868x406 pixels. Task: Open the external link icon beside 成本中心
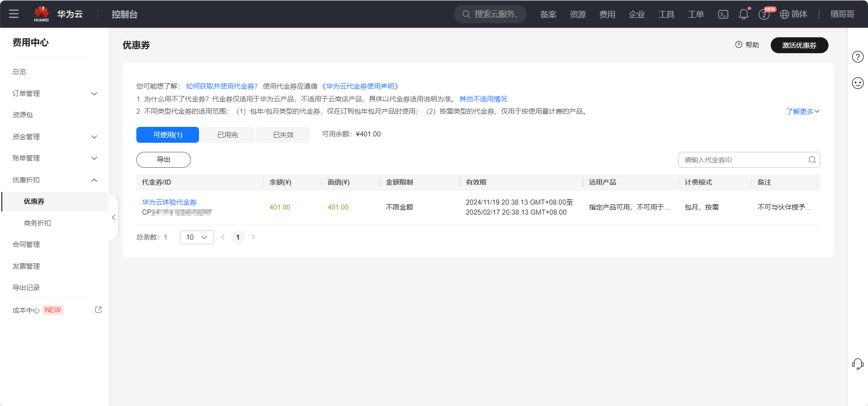[98, 310]
